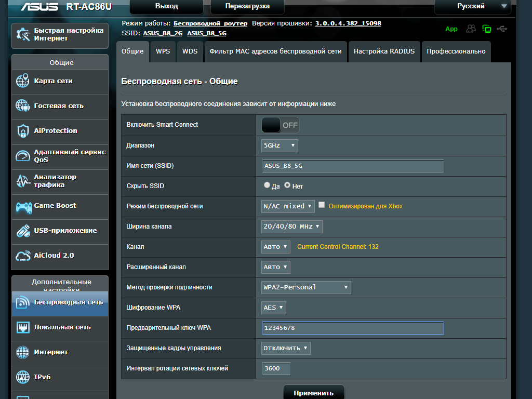Click the WPA pre-shared key field
Screen dimensions: 532x399
click(353, 328)
